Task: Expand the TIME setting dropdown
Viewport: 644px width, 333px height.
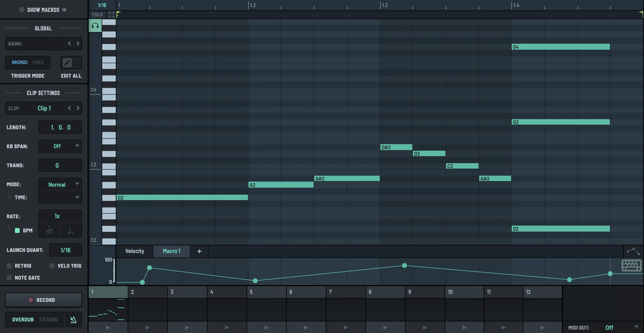Action: (60, 197)
